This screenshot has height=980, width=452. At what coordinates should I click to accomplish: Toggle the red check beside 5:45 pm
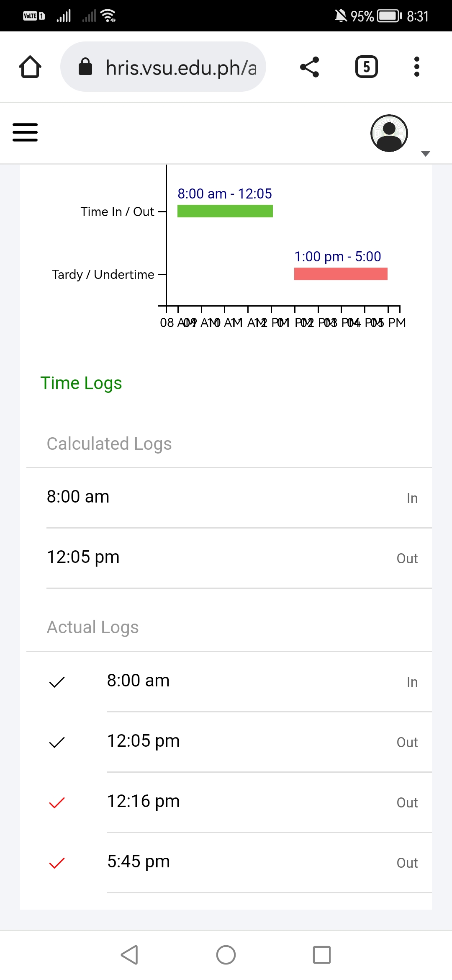[x=57, y=863]
